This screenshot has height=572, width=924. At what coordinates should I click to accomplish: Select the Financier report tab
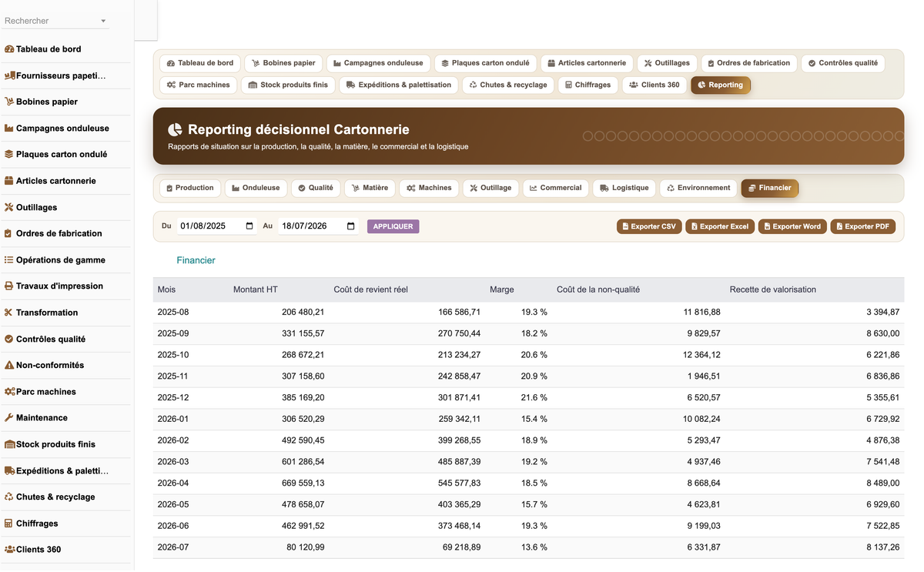(x=770, y=188)
